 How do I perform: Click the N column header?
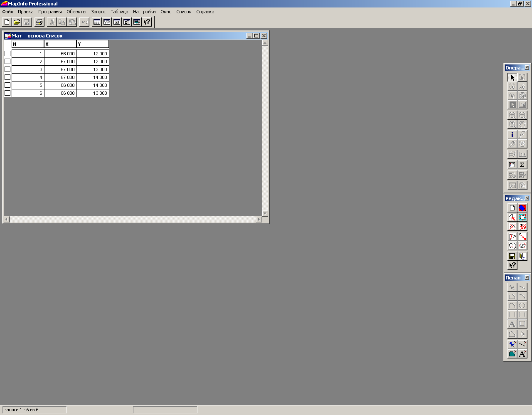tap(28, 44)
